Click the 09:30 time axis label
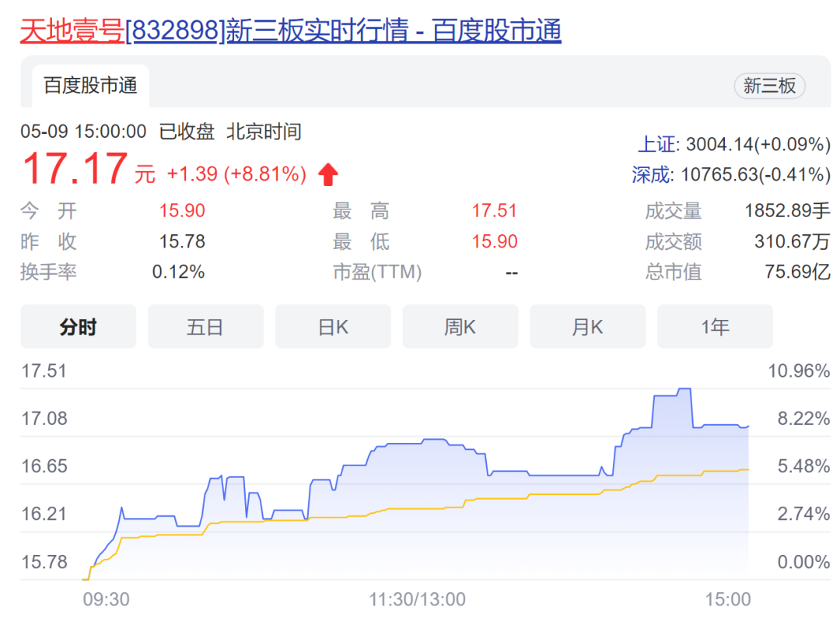The height and width of the screenshot is (618, 840). [106, 599]
